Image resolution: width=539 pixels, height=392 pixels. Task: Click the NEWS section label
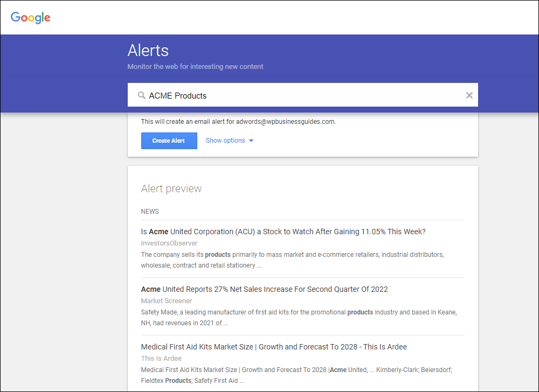pyautogui.click(x=150, y=212)
